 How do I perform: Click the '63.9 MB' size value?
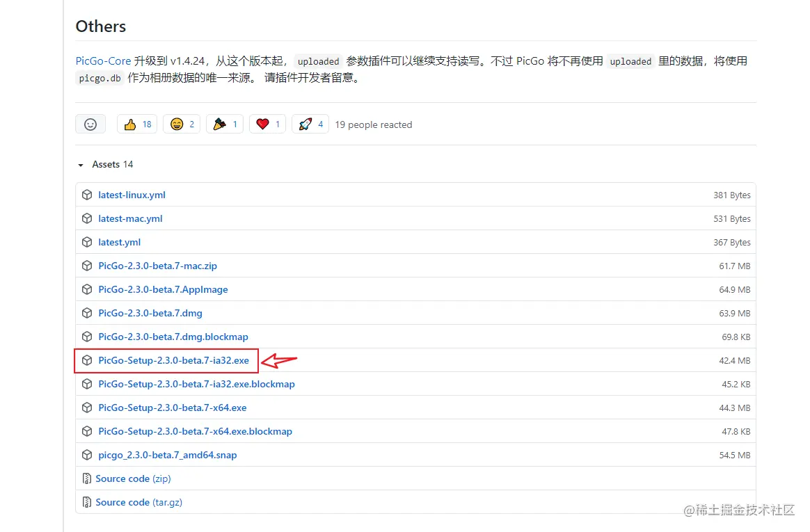coord(735,314)
